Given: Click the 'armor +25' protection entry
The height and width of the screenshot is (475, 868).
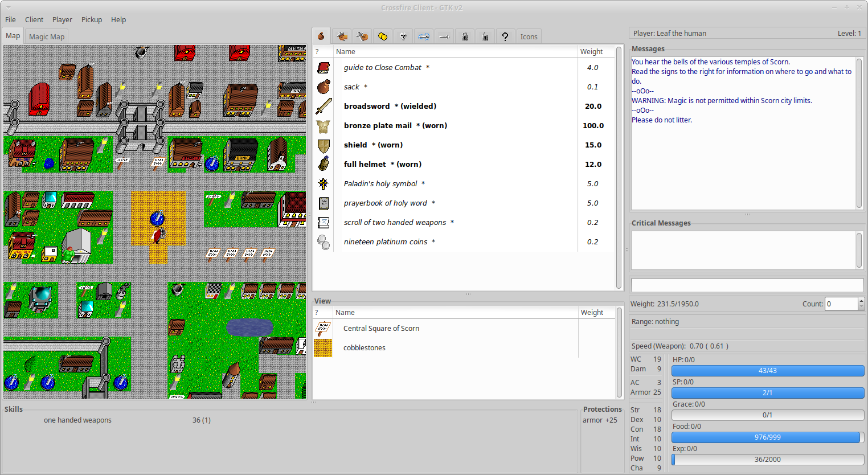Looking at the screenshot, I should (600, 420).
